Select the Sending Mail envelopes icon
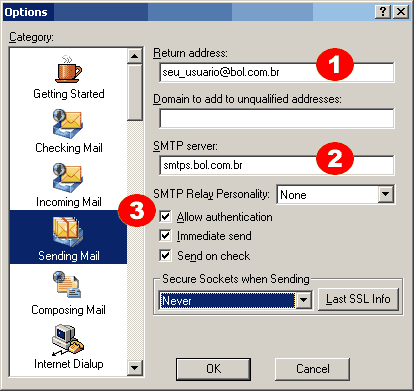This screenshot has height=391, width=414. point(68,232)
